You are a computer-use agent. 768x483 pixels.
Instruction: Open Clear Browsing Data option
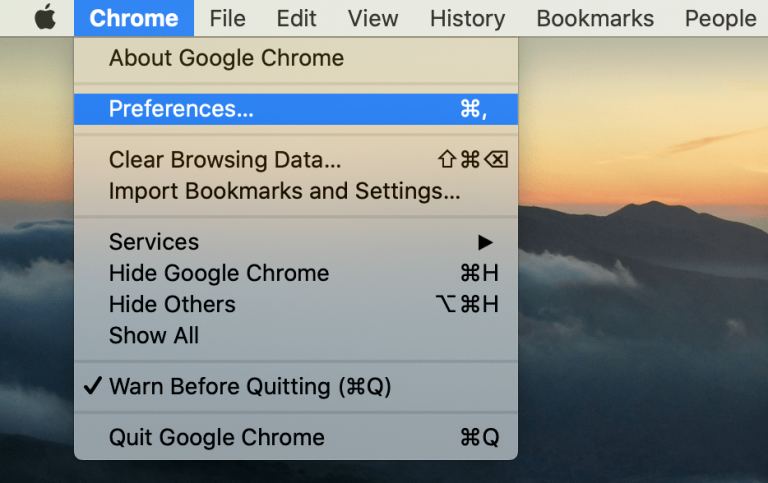tap(296, 160)
